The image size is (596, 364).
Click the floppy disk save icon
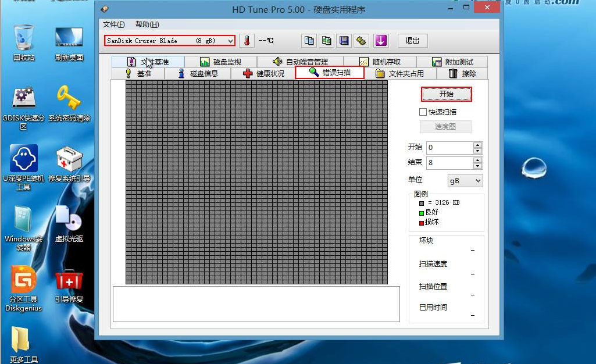coord(344,41)
